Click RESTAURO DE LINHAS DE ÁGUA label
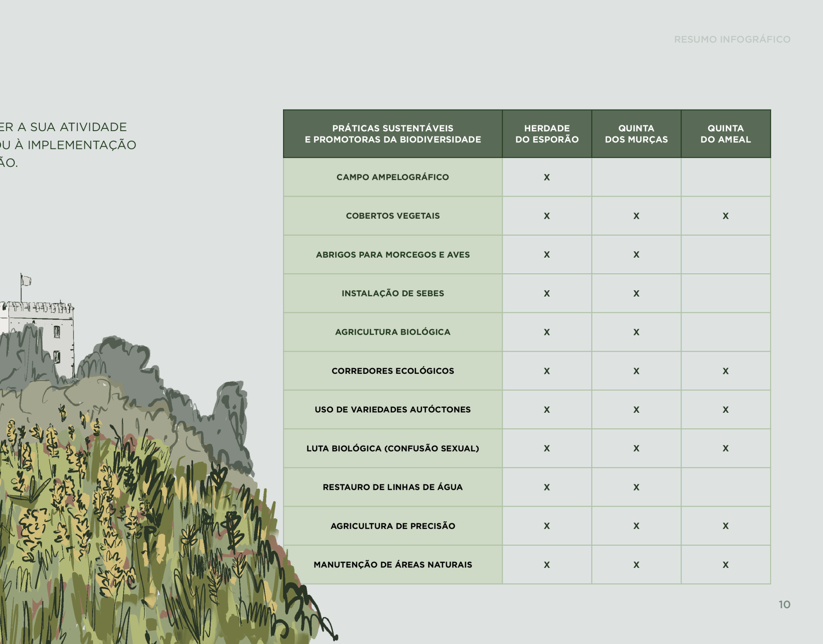Screen dimensions: 823x644 (393, 487)
